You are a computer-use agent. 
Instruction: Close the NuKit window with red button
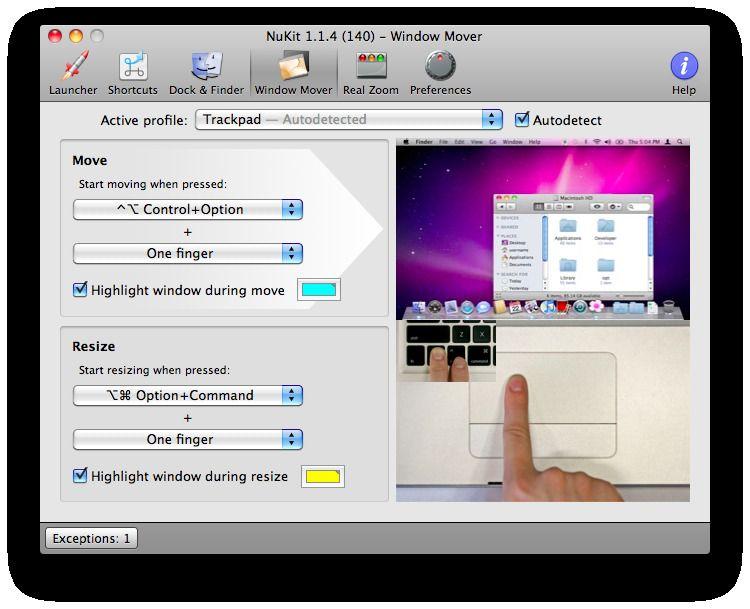(55, 36)
